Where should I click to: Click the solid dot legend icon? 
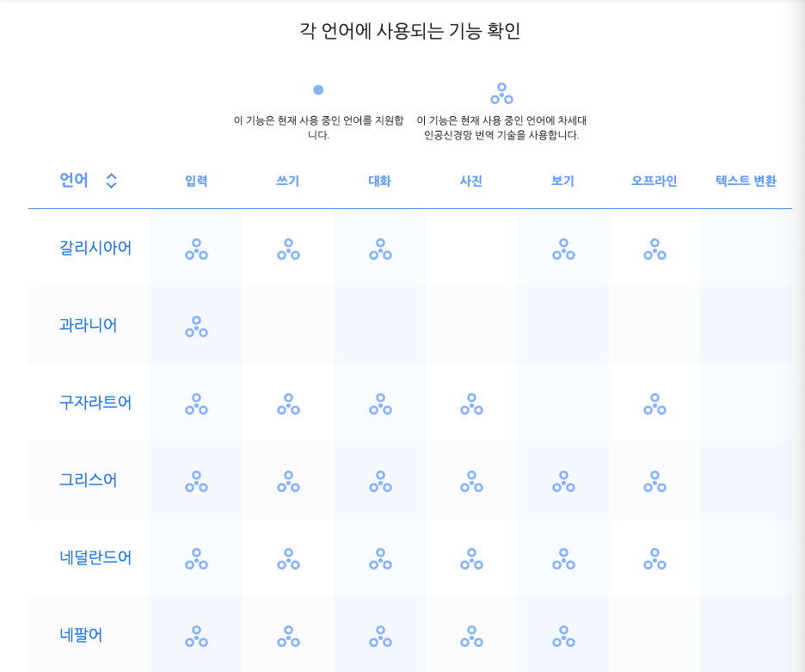tap(318, 89)
